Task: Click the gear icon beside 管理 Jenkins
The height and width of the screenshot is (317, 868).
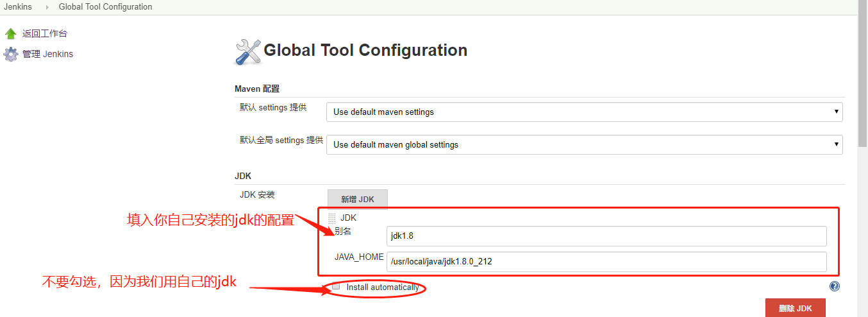Action: click(11, 55)
